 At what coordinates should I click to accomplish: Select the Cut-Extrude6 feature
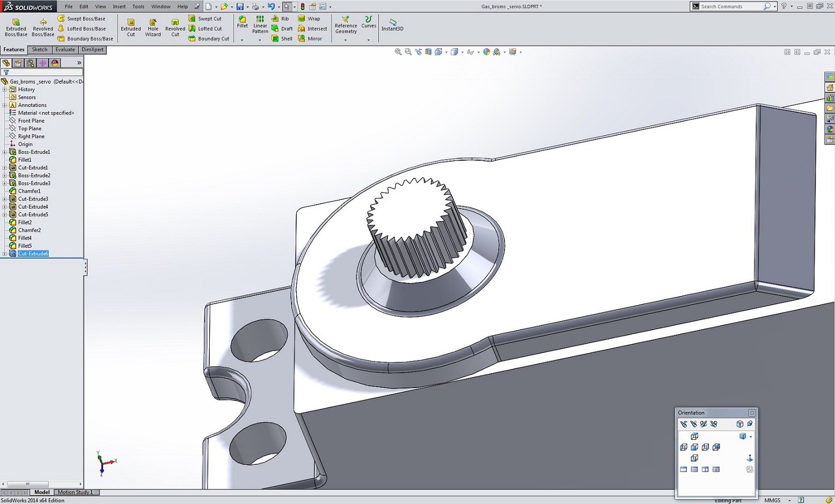(x=33, y=254)
